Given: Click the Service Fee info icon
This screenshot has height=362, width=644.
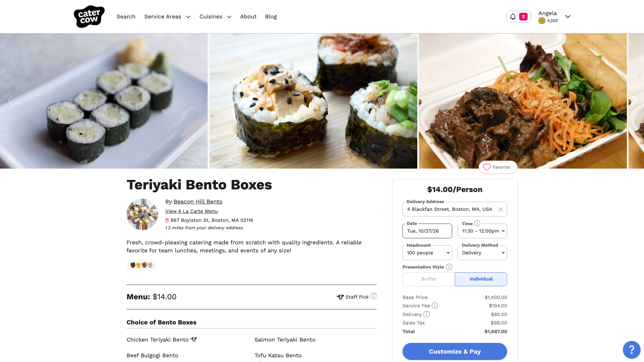Looking at the screenshot, I should tap(435, 305).
